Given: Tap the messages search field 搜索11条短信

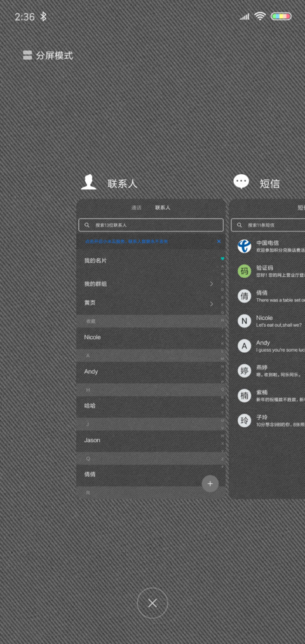Looking at the screenshot, I should [268, 225].
